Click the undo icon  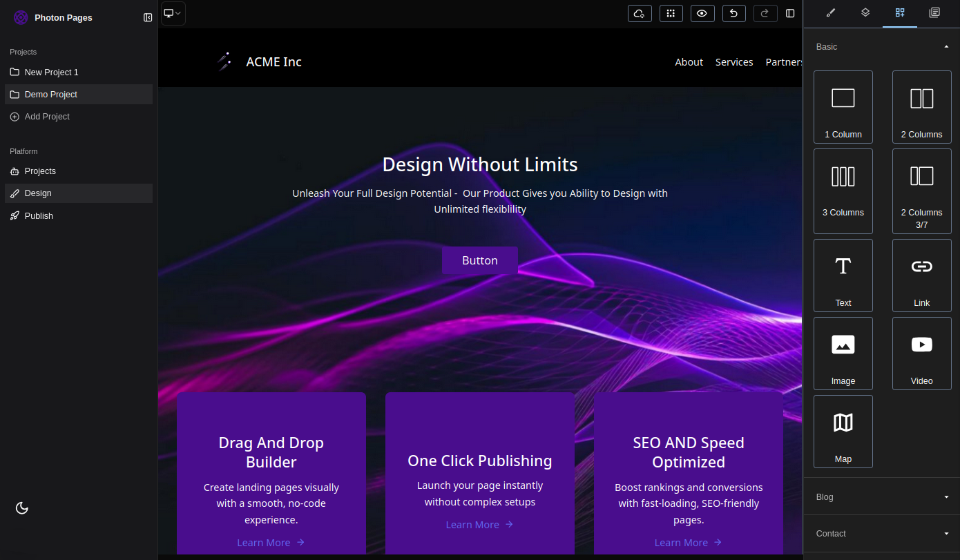pos(733,13)
